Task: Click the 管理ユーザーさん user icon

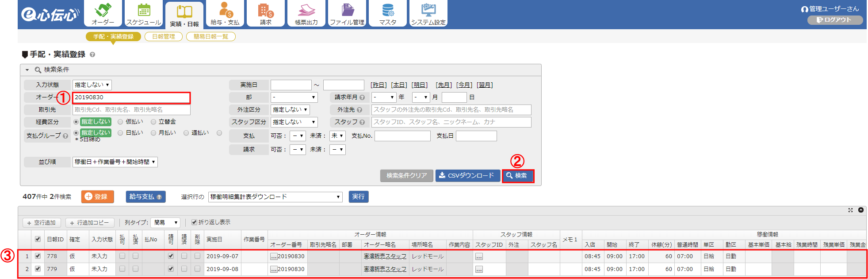Action: click(x=804, y=9)
